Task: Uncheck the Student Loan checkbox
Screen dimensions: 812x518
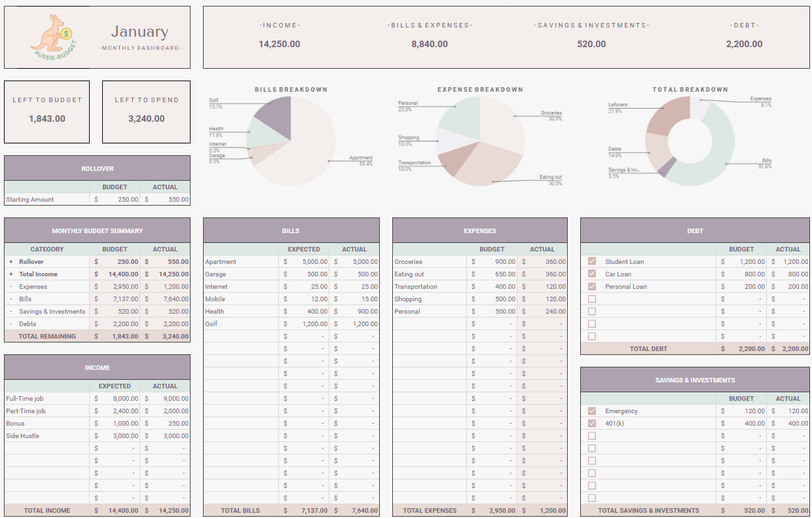Action: point(592,261)
